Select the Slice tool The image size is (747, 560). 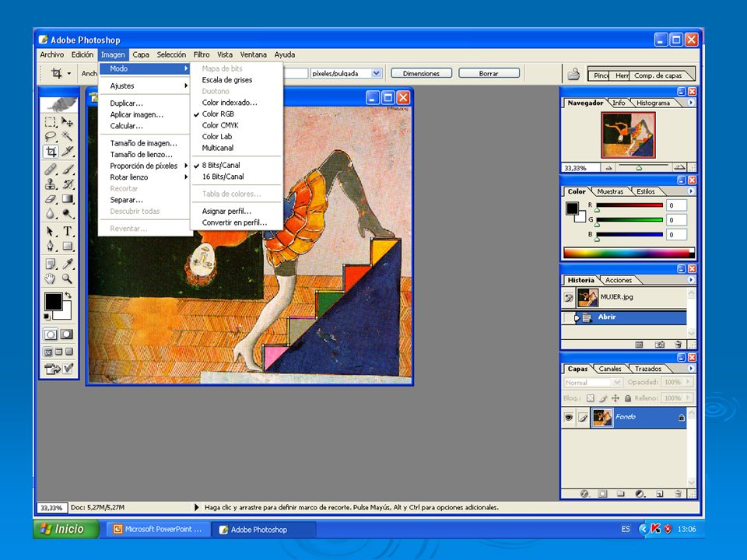tap(68, 152)
